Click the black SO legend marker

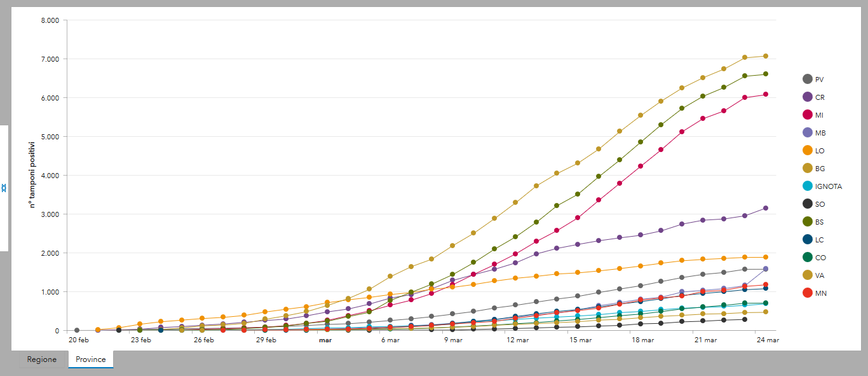(x=808, y=204)
